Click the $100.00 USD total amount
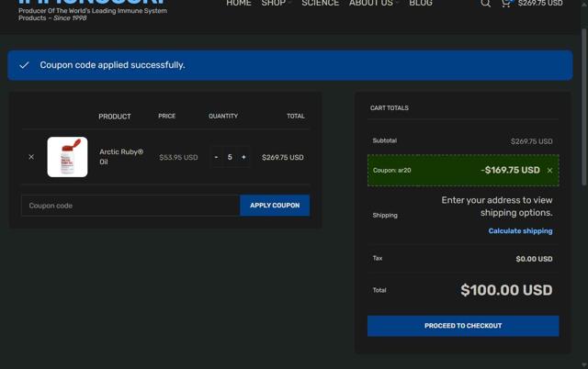 [506, 290]
